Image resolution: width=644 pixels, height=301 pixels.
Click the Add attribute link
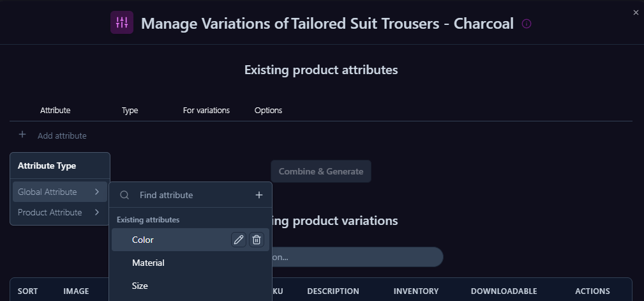[x=62, y=135]
